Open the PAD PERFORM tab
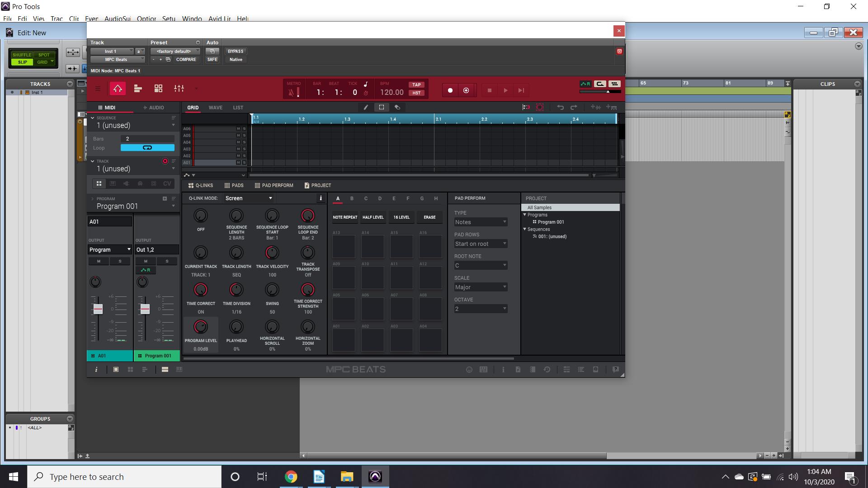The image size is (868, 488). coord(274,186)
